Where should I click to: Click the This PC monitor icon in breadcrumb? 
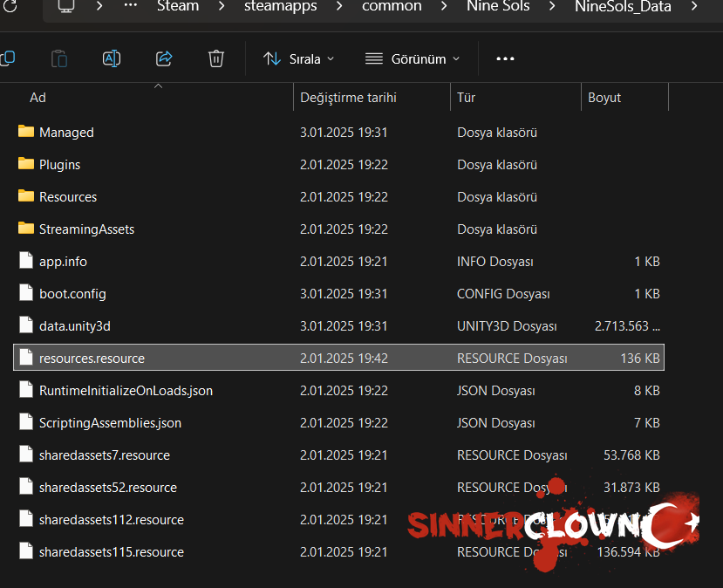[66, 6]
